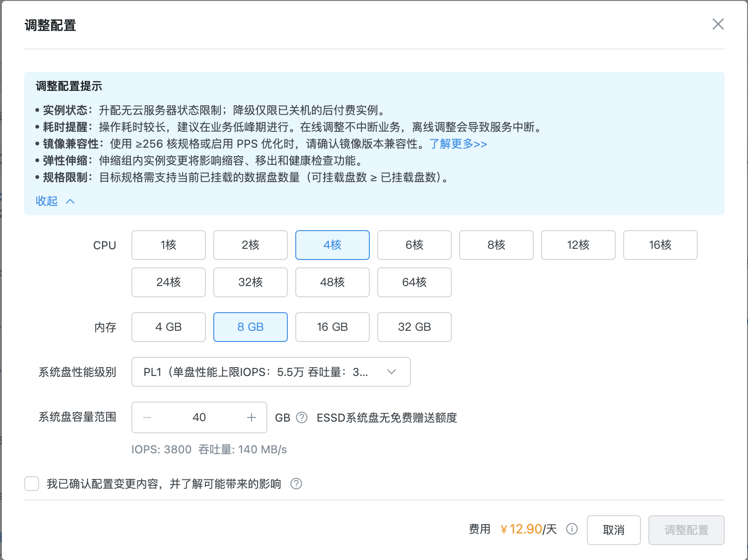The height and width of the screenshot is (560, 748).
Task: Select 4 GB memory option
Action: [168, 327]
